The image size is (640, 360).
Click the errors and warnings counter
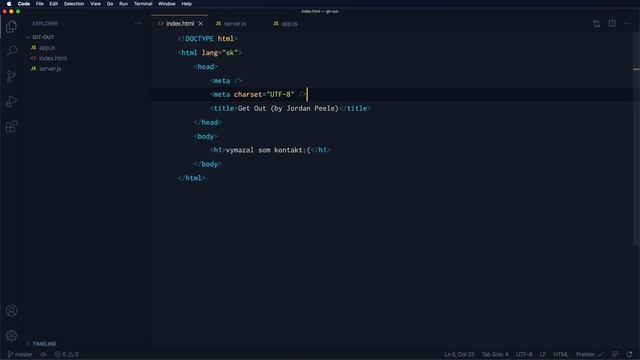(67, 354)
